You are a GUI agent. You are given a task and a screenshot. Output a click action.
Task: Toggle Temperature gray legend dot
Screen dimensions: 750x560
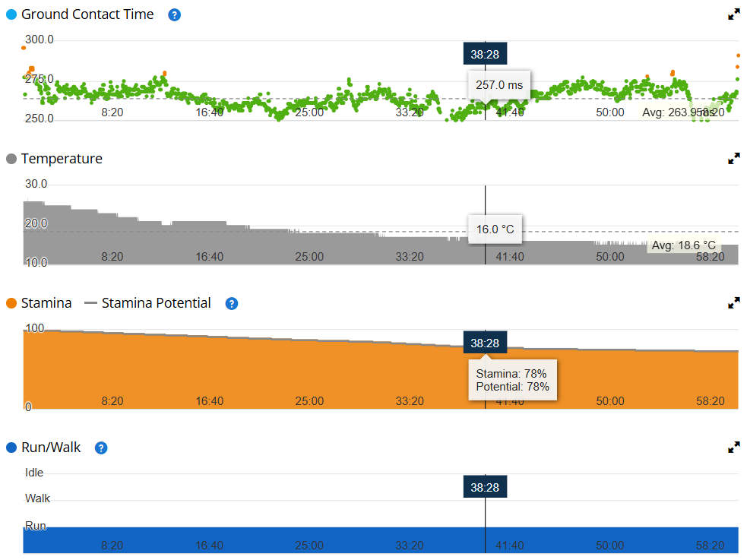[11, 159]
